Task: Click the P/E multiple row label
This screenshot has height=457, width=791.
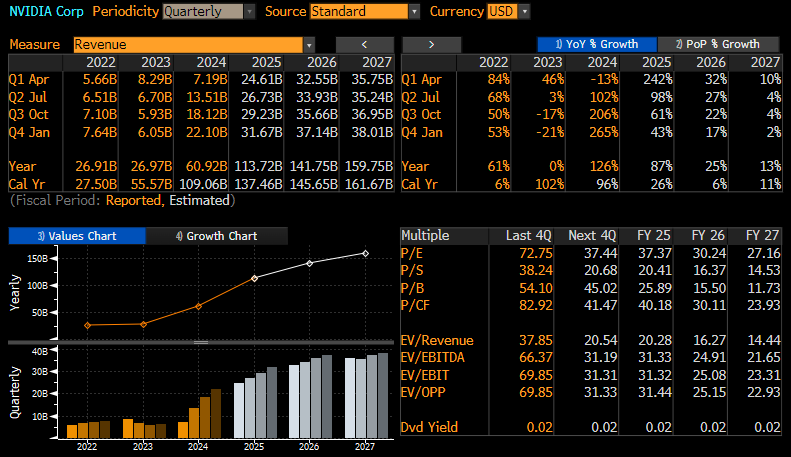Action: (x=411, y=254)
